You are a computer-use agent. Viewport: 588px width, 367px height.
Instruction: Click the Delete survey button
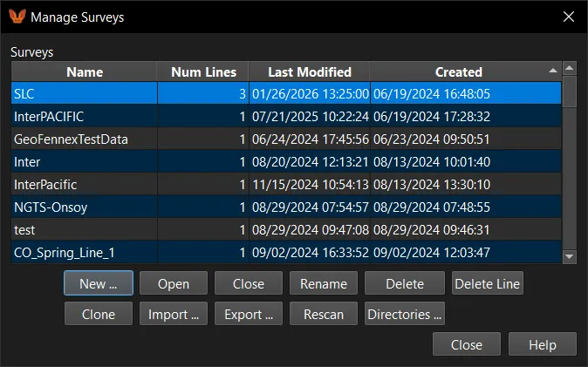[405, 283]
